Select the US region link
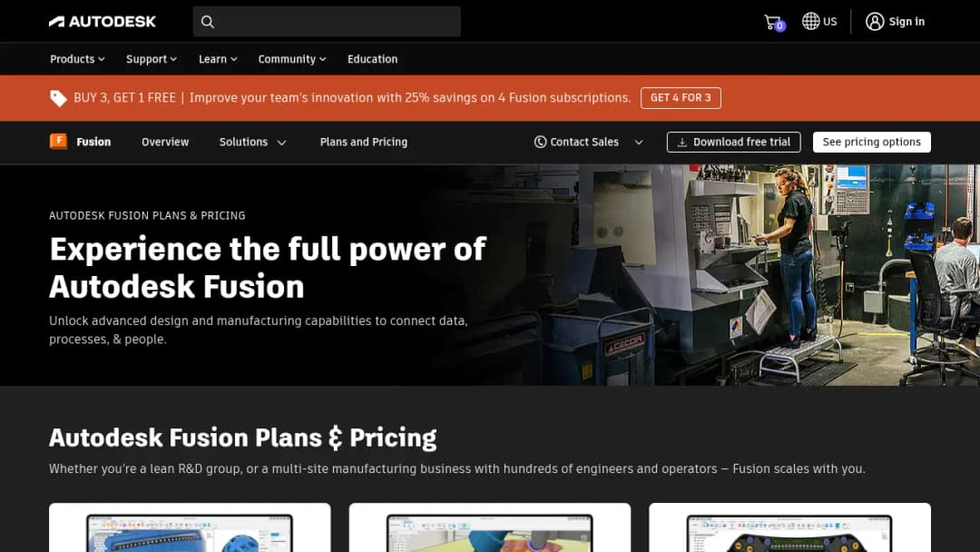The image size is (980, 552). tap(830, 21)
